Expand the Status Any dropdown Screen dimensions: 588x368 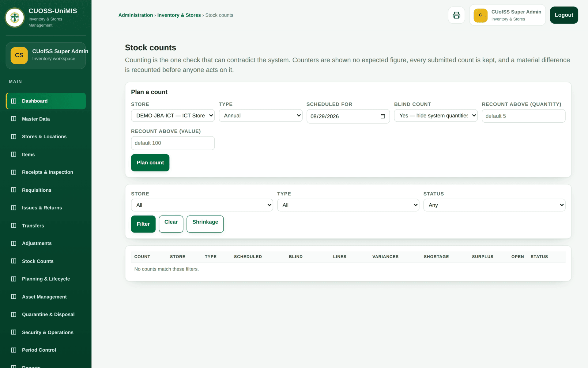pos(494,205)
